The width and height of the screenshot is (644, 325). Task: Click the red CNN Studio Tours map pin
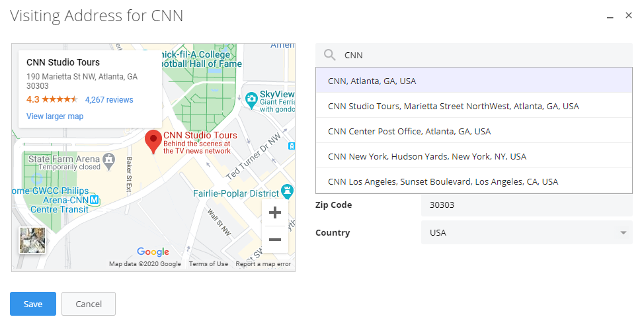153,142
